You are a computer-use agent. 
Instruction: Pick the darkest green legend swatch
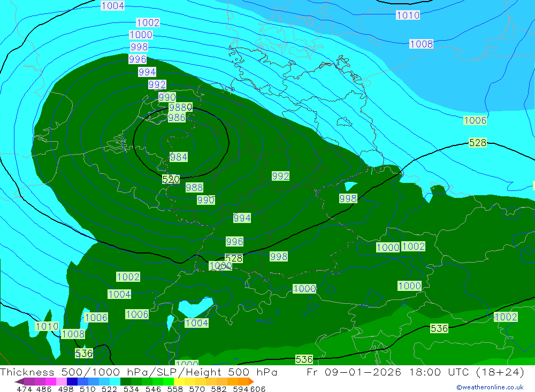(126, 381)
